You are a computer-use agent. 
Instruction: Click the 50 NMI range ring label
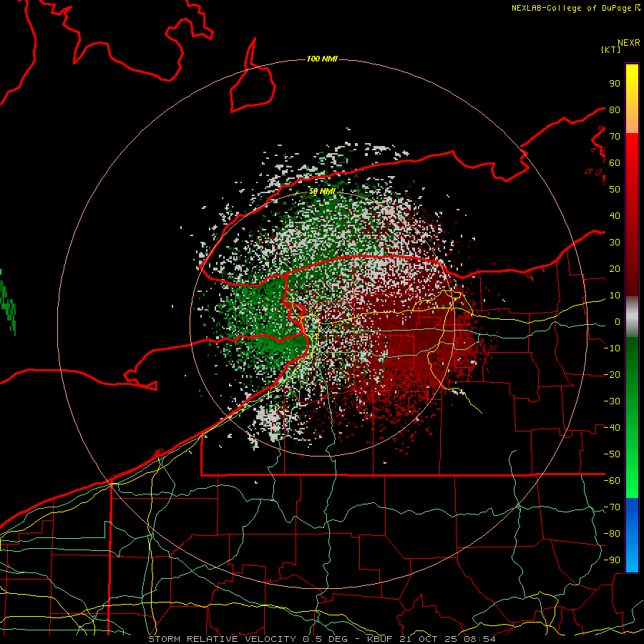coord(322,191)
